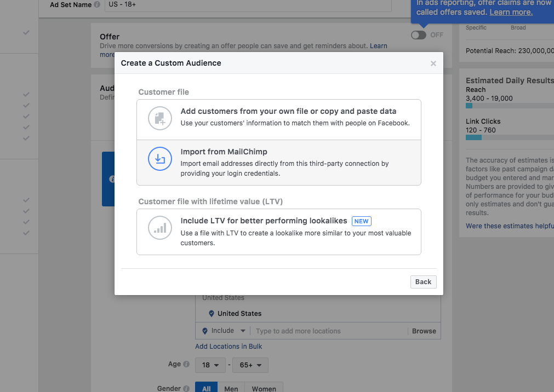Open Learn more link in the blue tooltip
Screen dimensions: 554x392
point(511,12)
